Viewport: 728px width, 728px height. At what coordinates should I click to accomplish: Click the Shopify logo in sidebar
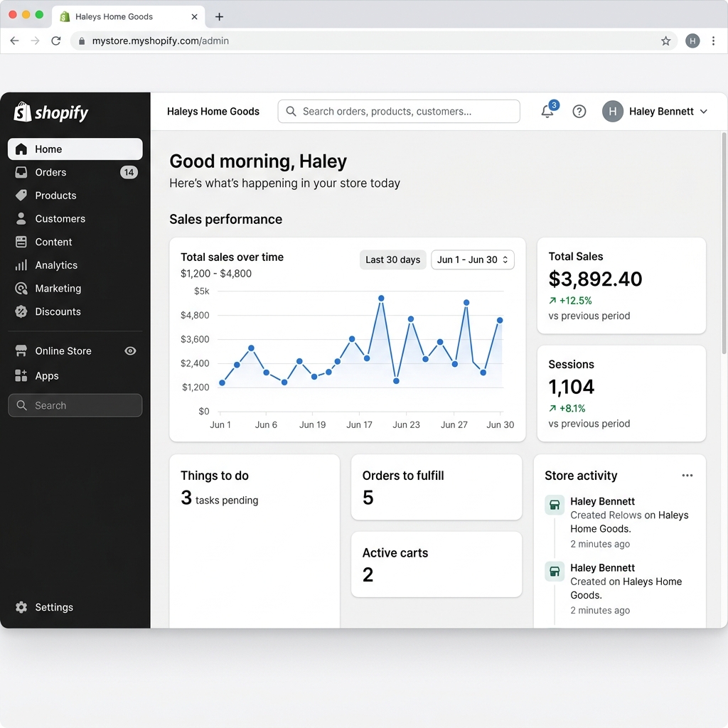(x=50, y=112)
